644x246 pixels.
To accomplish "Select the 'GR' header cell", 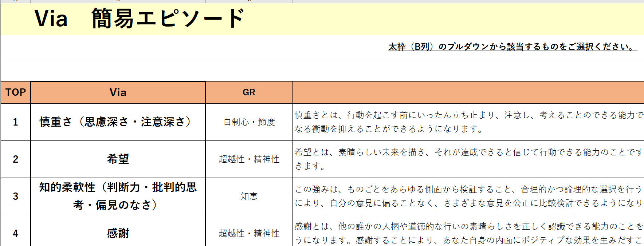I will tap(249, 92).
